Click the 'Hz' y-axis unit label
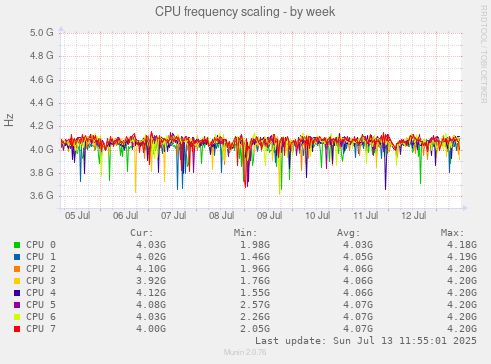This screenshot has width=491, height=364. pos(9,120)
